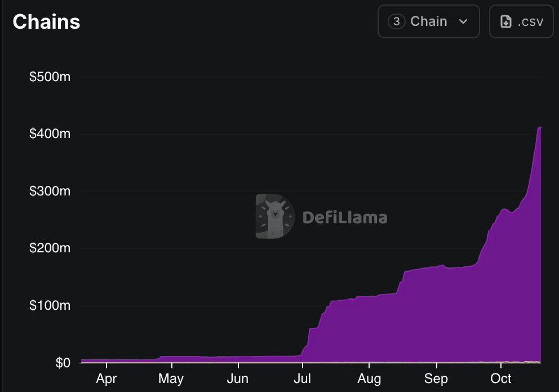Click the download icon on the .csv button

506,22
